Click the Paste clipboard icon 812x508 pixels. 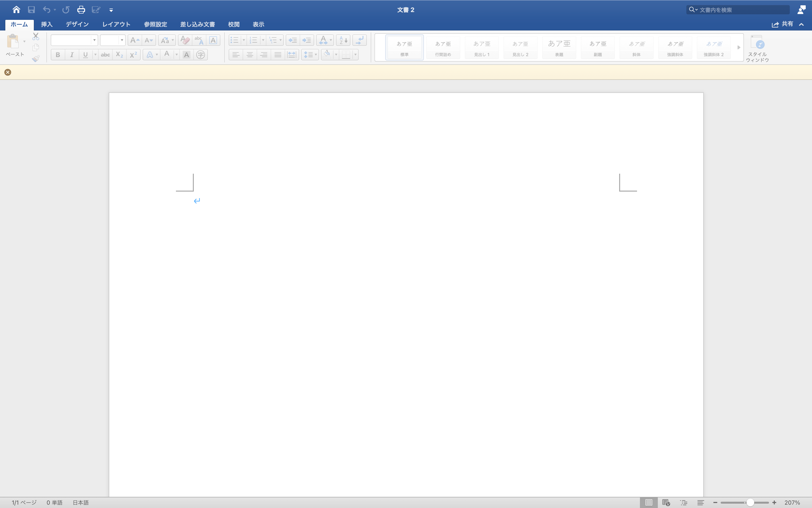click(x=13, y=41)
